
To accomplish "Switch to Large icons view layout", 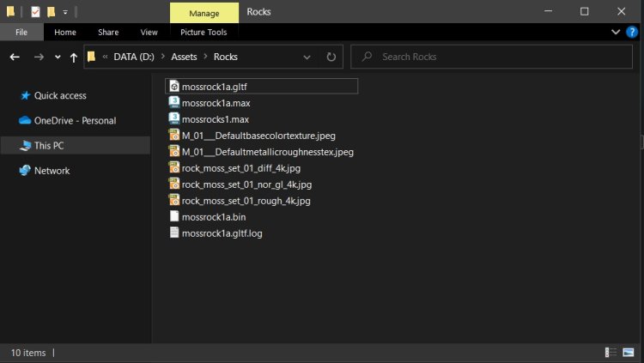I will (629, 352).
